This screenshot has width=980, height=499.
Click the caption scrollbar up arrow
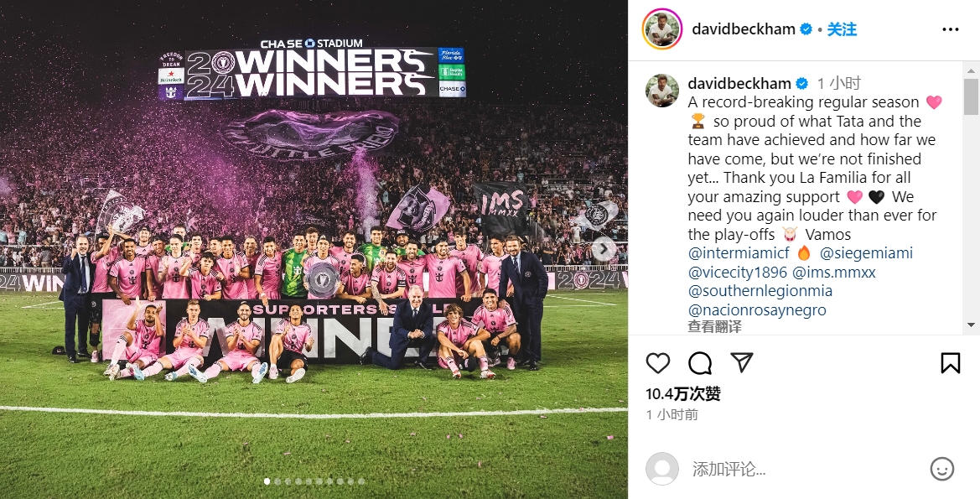coord(971,70)
